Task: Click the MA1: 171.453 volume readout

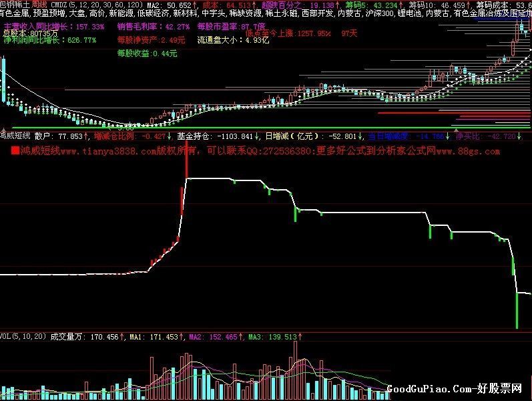Action: pos(157,337)
